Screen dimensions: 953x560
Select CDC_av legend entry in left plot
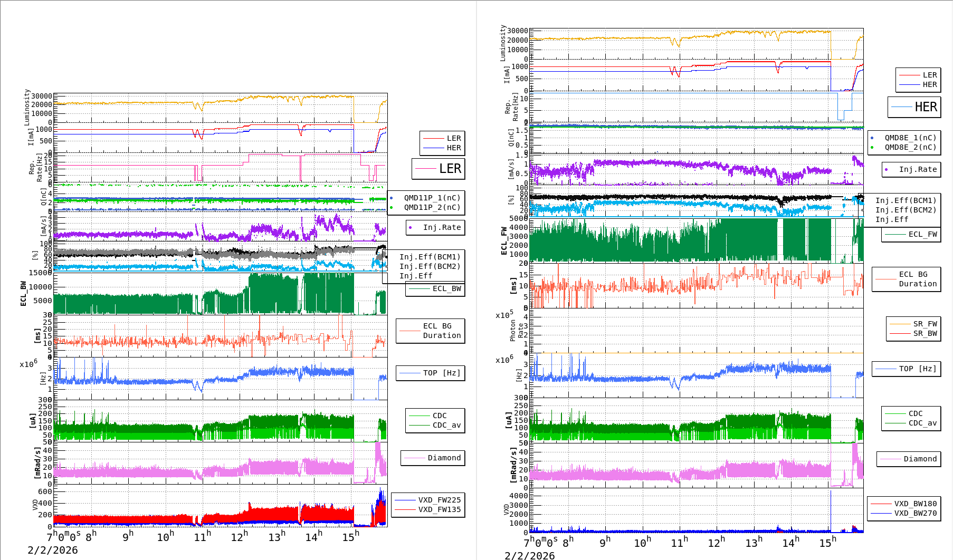pyautogui.click(x=446, y=425)
